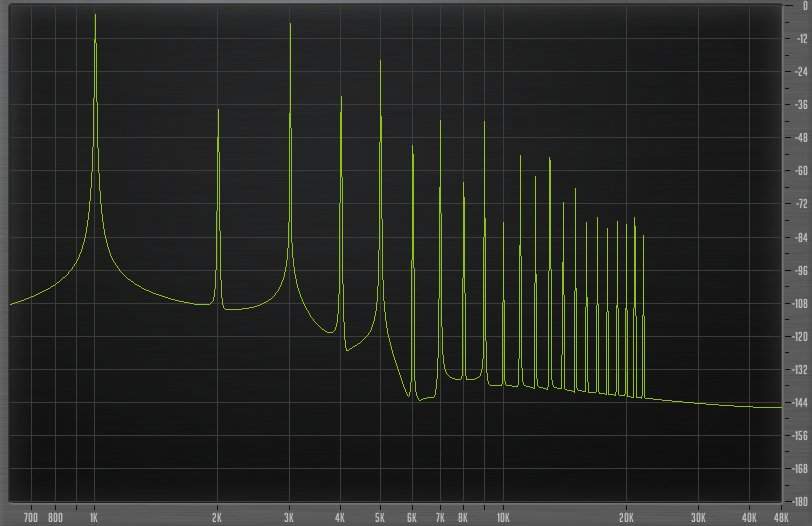This screenshot has height=526, width=812.
Task: Click the 6K frequency axis label
Action: 412,518
